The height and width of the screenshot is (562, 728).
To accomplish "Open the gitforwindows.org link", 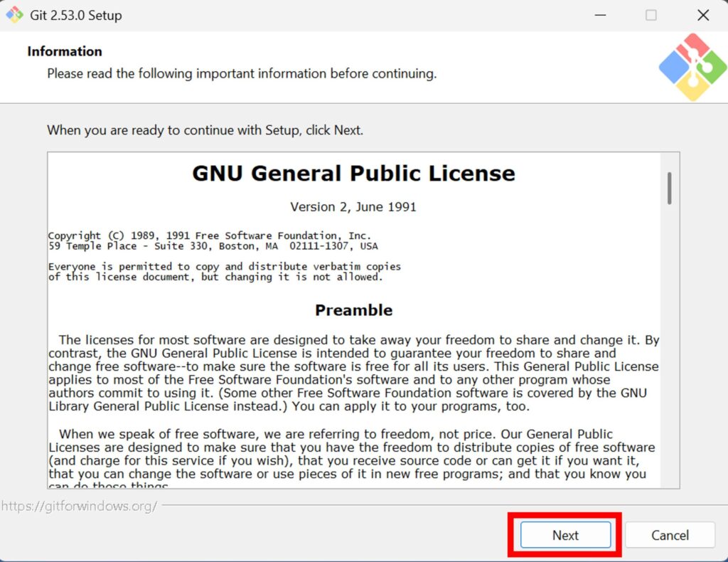I will tap(79, 506).
